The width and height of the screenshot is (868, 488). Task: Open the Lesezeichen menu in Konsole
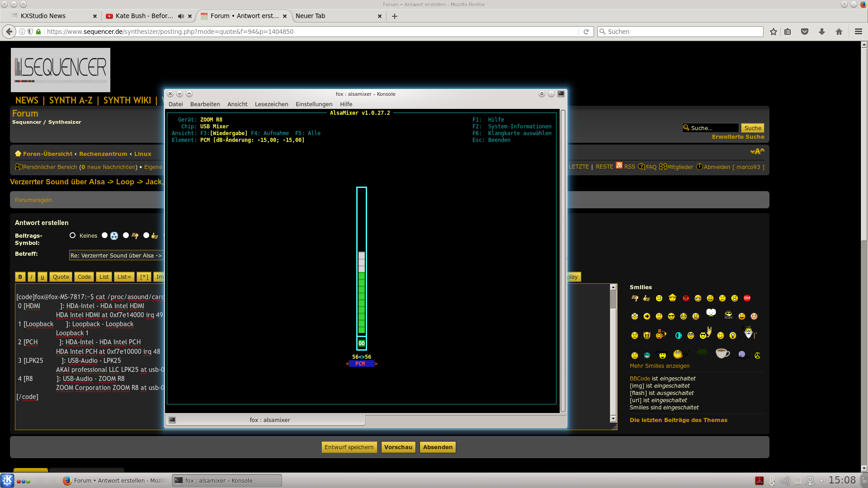(x=271, y=104)
